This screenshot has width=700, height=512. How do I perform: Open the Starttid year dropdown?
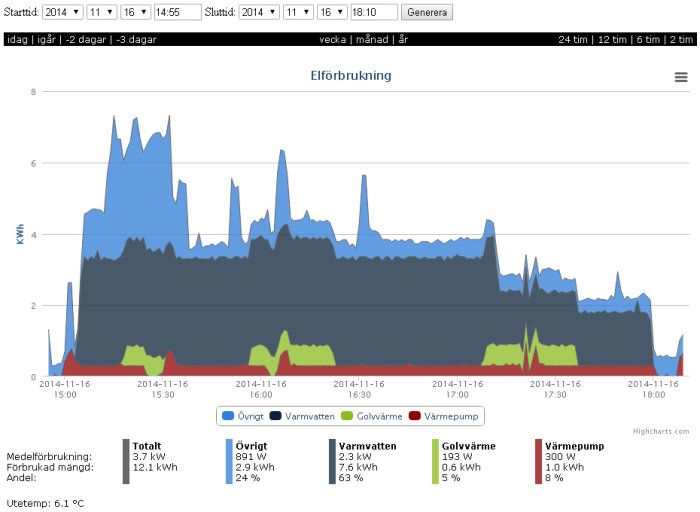coord(62,12)
